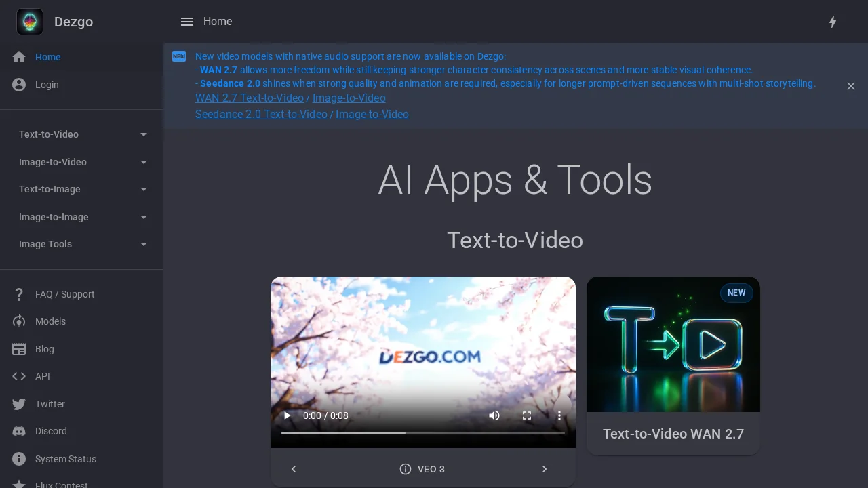
Task: Open Discord from the sidebar
Action: click(51, 431)
